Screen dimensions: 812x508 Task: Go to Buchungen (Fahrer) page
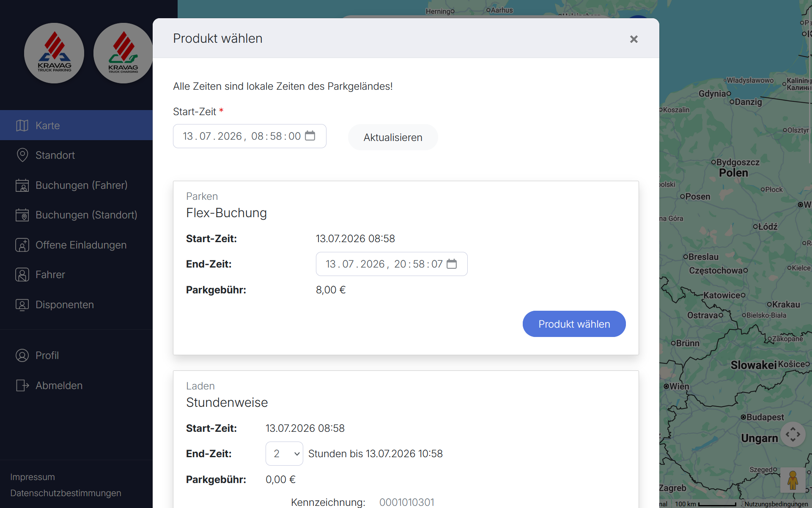coord(76,185)
